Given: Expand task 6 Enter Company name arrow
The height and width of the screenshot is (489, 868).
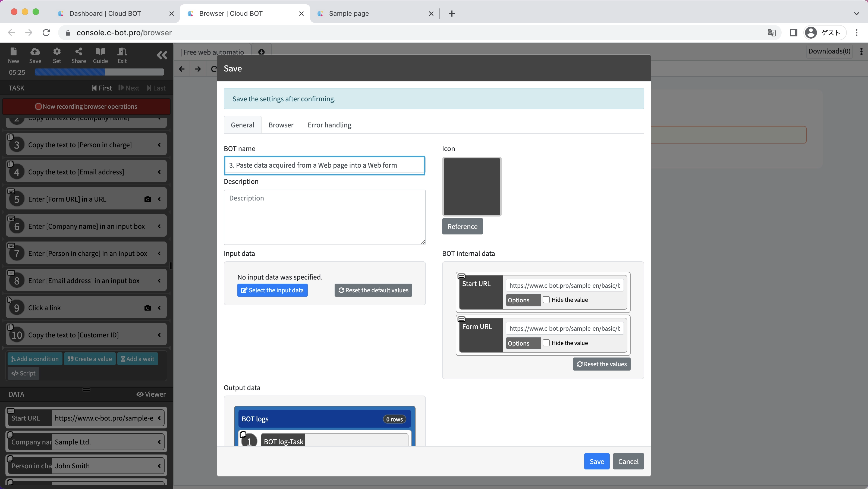Looking at the screenshot, I should coord(159,226).
